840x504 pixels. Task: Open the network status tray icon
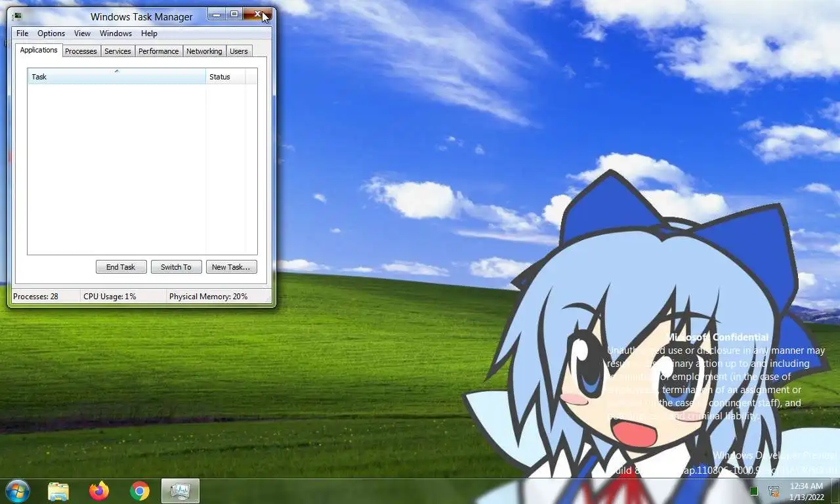pyautogui.click(x=774, y=491)
